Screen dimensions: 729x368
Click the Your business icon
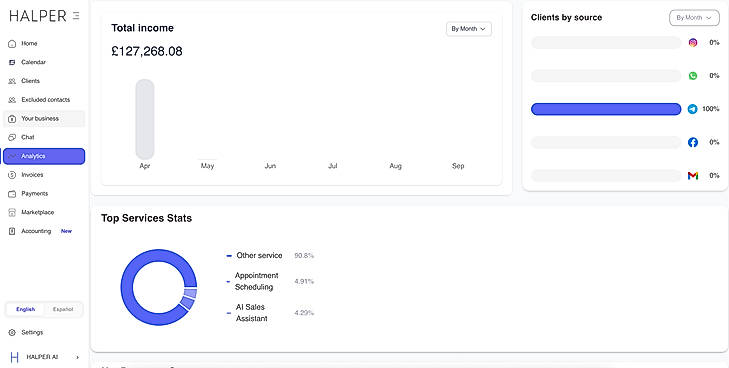tap(12, 118)
